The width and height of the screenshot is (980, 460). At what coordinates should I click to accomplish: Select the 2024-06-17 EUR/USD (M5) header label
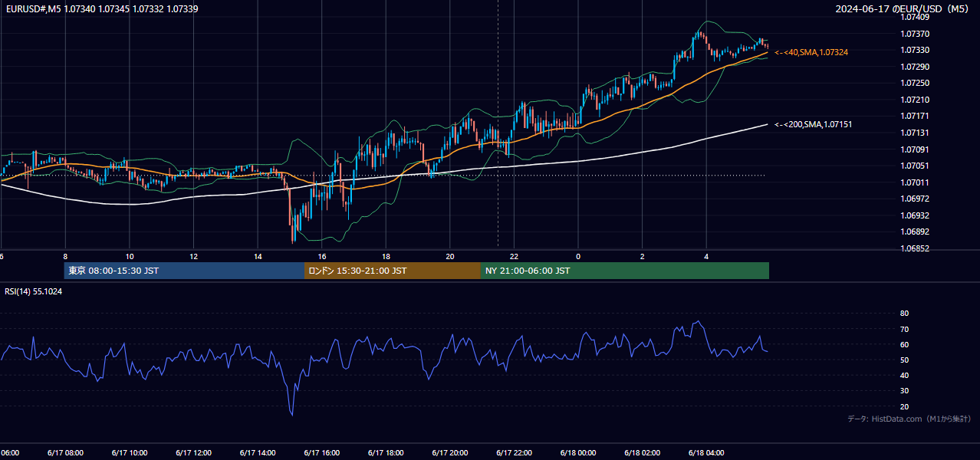coord(903,8)
